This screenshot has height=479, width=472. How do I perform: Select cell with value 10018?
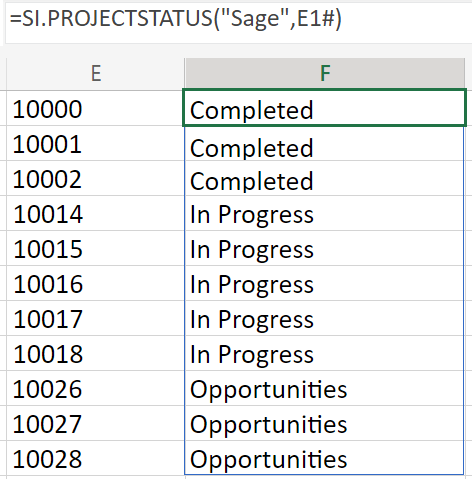point(95,353)
